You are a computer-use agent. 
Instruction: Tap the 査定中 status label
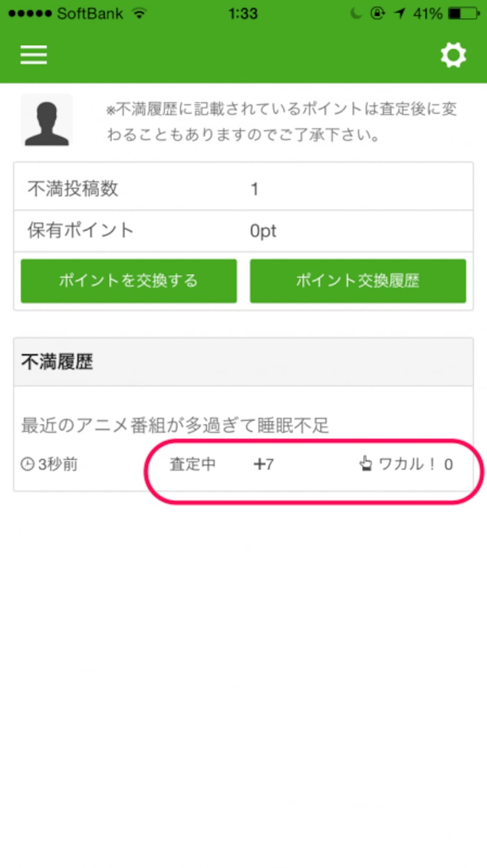pos(192,465)
